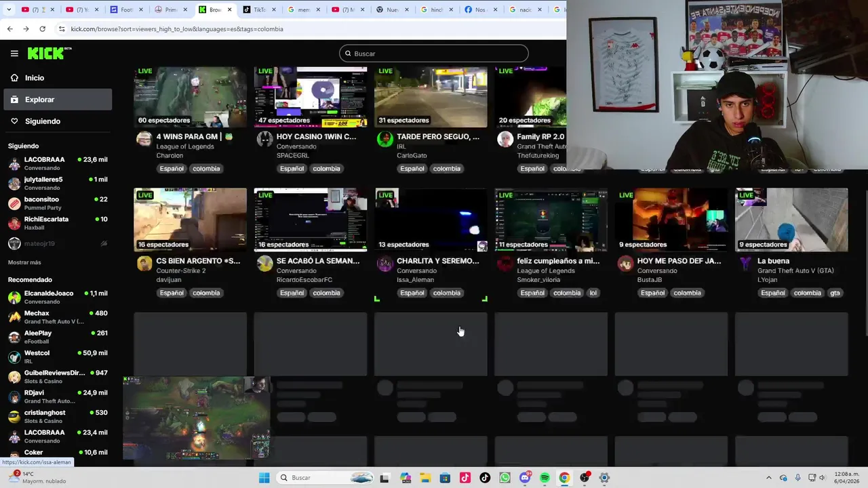Open 'CHARLITA Y SEREMO...' stream title
The height and width of the screenshot is (488, 868).
point(438,261)
